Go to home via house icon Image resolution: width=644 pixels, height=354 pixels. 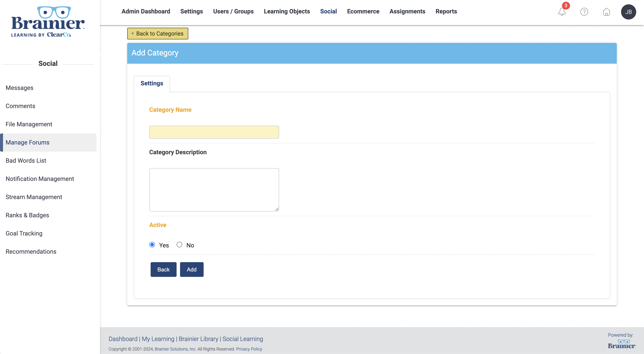point(606,12)
